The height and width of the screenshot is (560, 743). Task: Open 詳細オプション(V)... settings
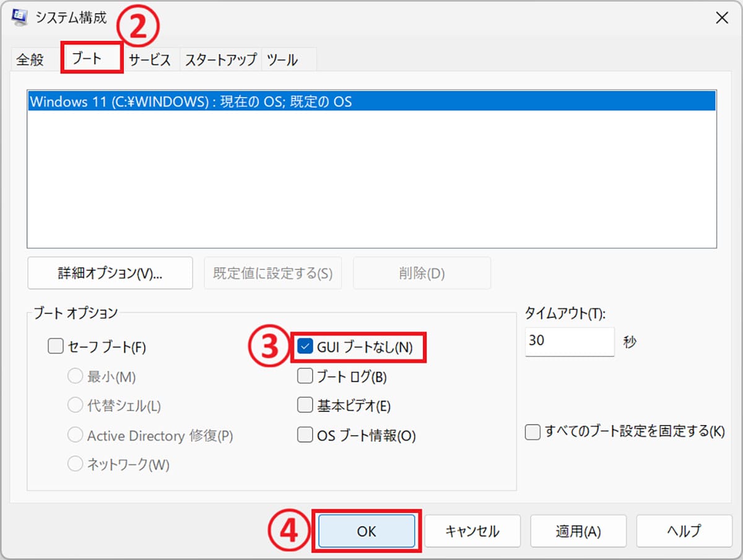point(110,273)
